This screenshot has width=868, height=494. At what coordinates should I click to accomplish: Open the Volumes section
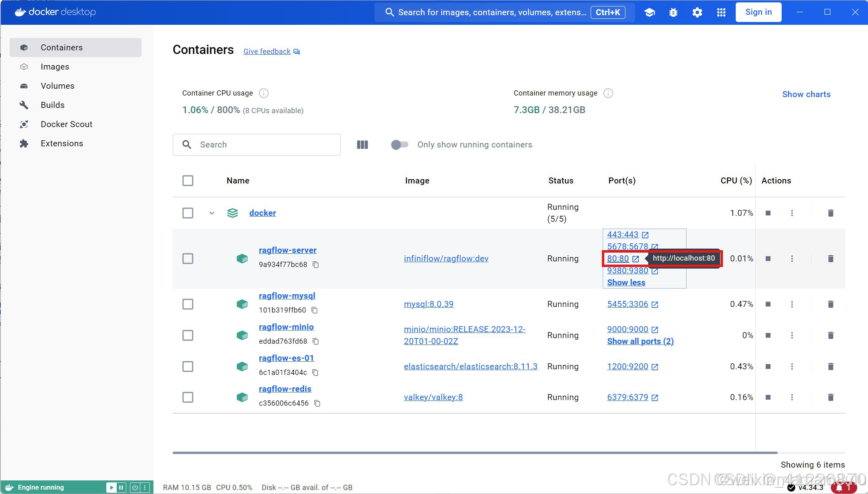point(57,86)
